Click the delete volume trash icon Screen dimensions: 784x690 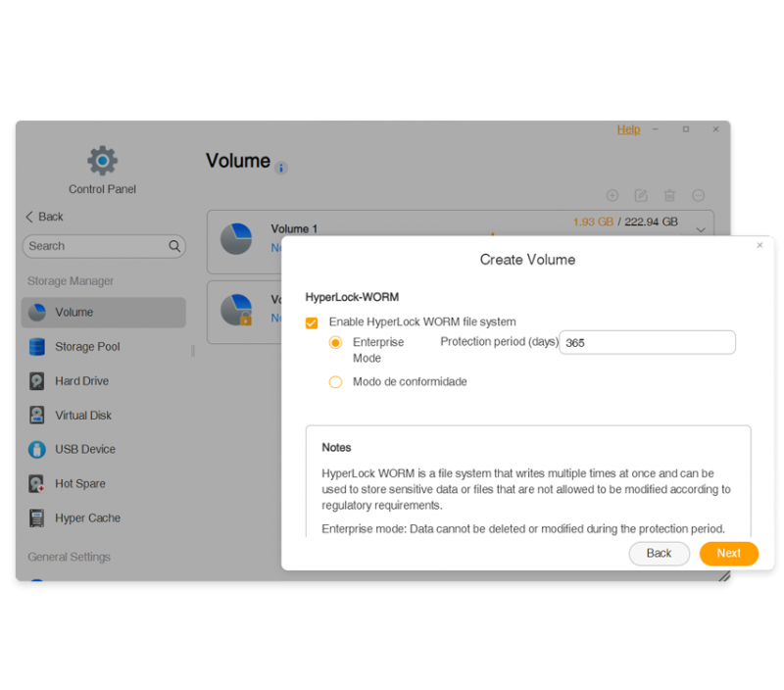pyautogui.click(x=670, y=195)
